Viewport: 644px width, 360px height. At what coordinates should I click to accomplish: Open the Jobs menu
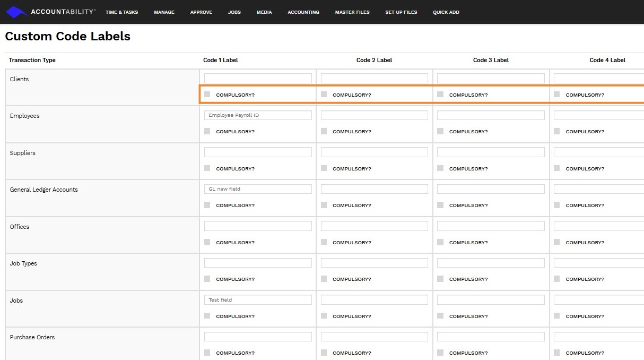pos(234,12)
